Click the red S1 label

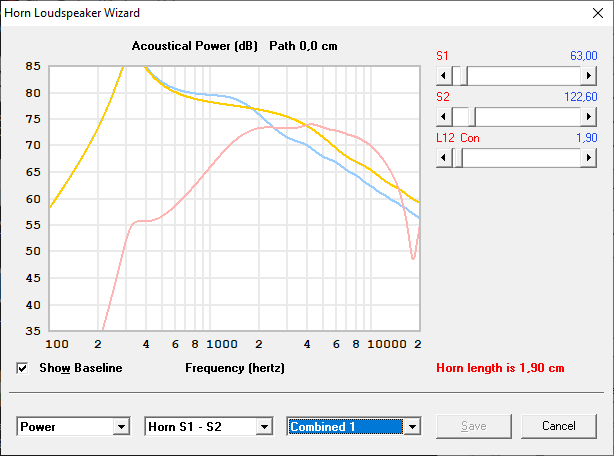tap(442, 56)
